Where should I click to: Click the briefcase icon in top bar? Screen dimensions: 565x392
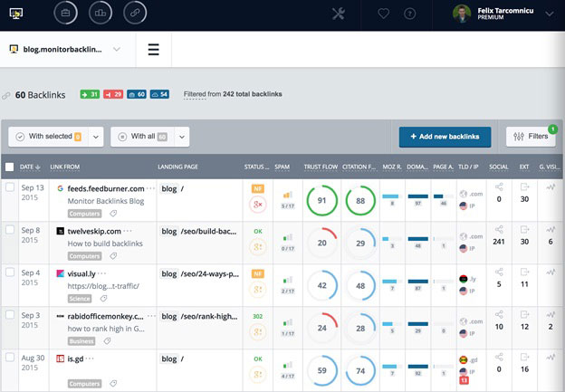coord(65,14)
